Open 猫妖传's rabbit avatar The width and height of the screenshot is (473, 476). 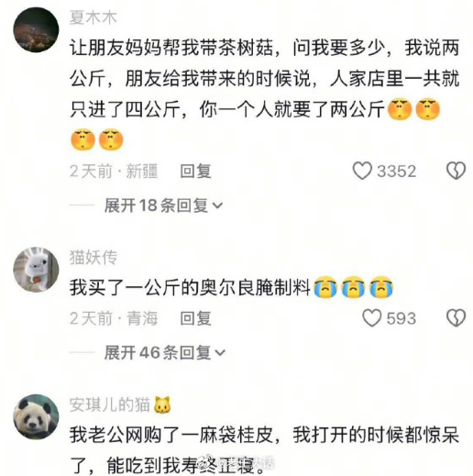point(36,270)
